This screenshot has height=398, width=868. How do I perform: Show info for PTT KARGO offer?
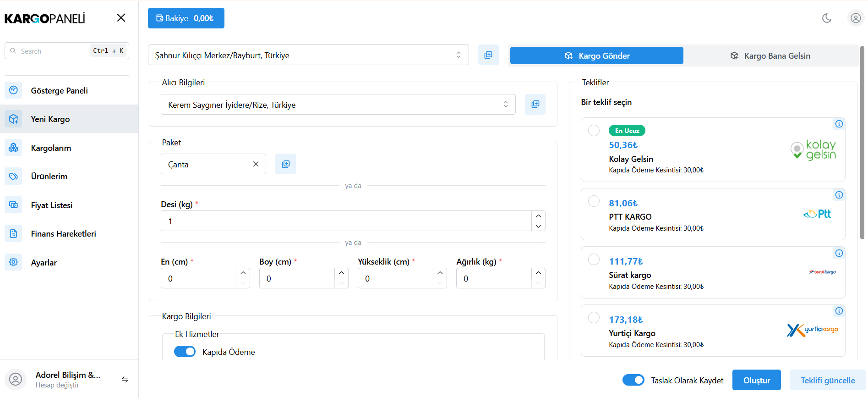pyautogui.click(x=839, y=195)
